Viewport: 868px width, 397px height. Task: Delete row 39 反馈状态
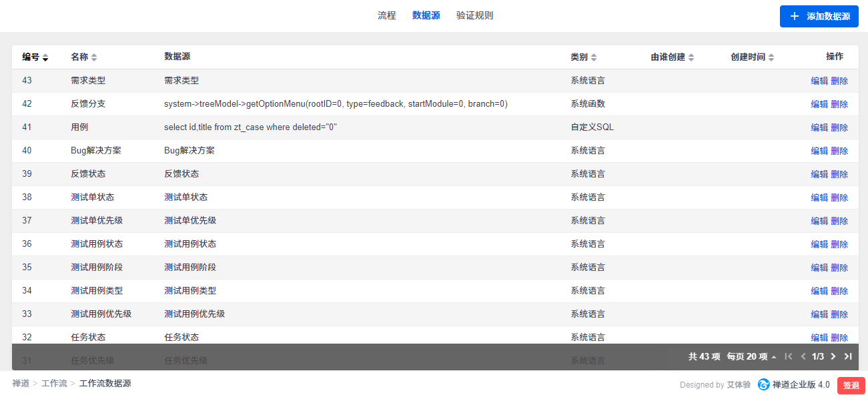(x=839, y=174)
